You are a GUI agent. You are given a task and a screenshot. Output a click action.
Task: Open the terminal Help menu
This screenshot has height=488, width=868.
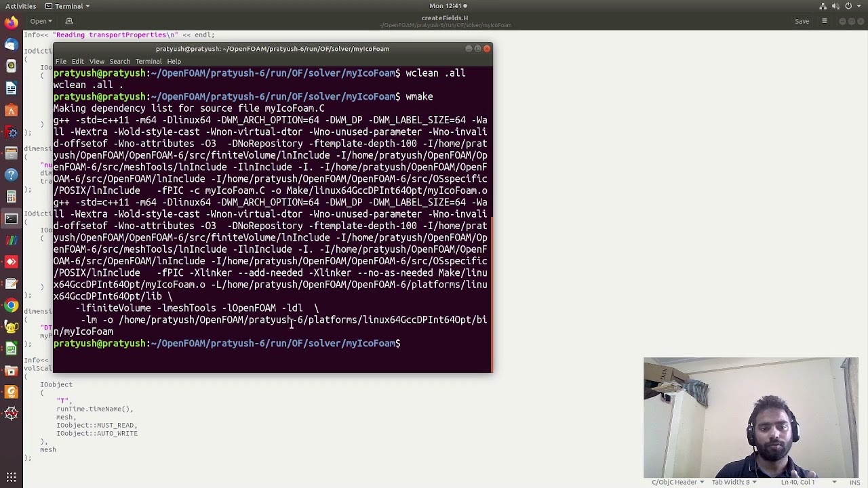click(174, 61)
